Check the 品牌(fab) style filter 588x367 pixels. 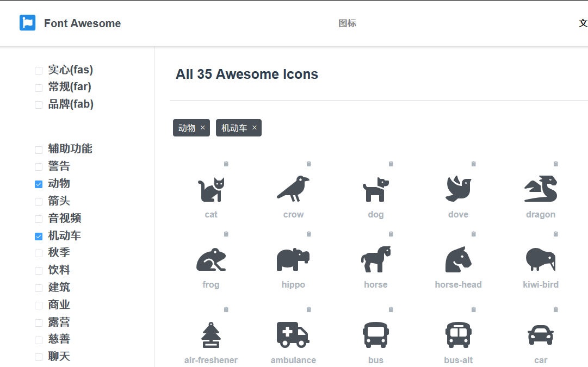click(39, 105)
